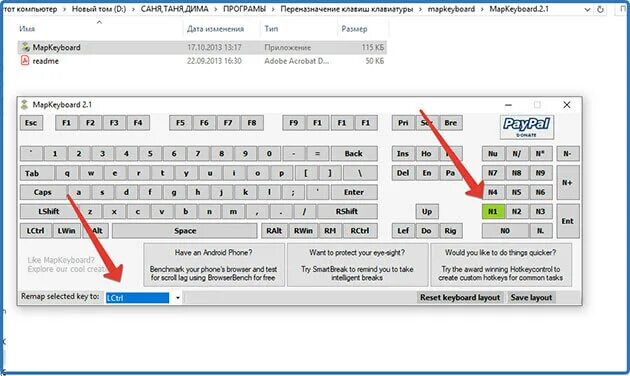Select the RWin key

(303, 231)
